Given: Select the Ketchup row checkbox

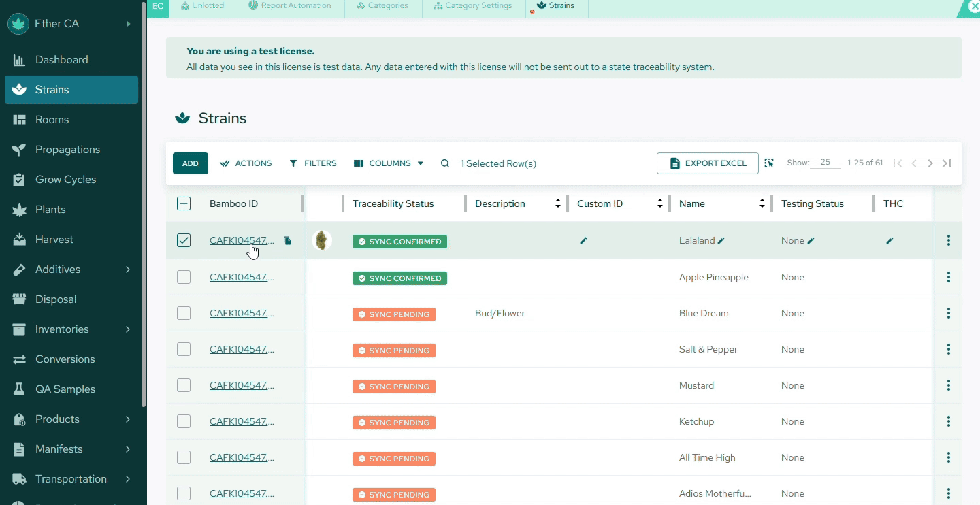Looking at the screenshot, I should [x=184, y=421].
